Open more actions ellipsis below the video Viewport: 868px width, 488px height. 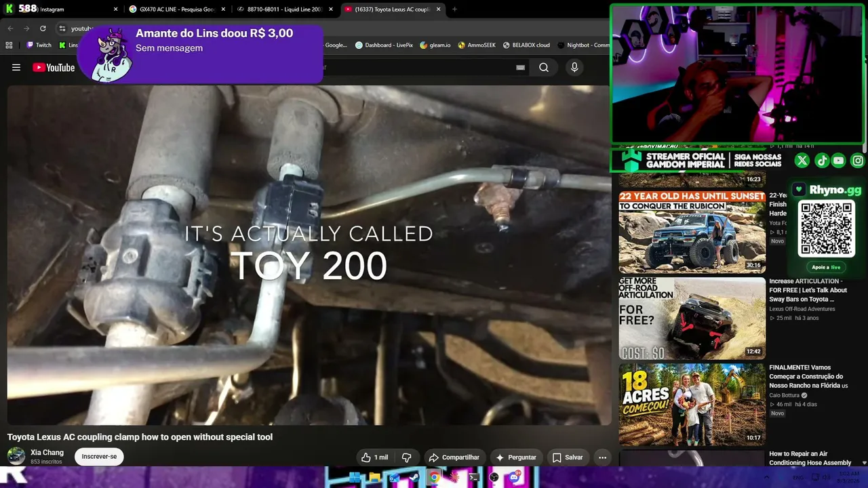[x=602, y=457]
